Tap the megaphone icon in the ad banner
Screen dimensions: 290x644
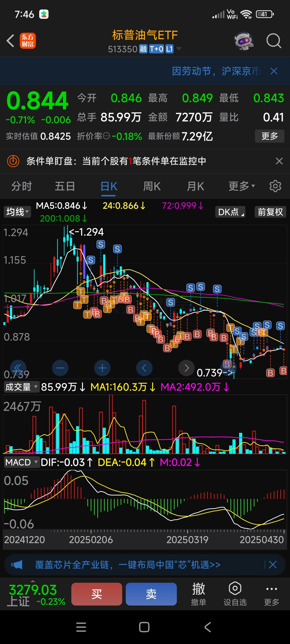point(17,564)
